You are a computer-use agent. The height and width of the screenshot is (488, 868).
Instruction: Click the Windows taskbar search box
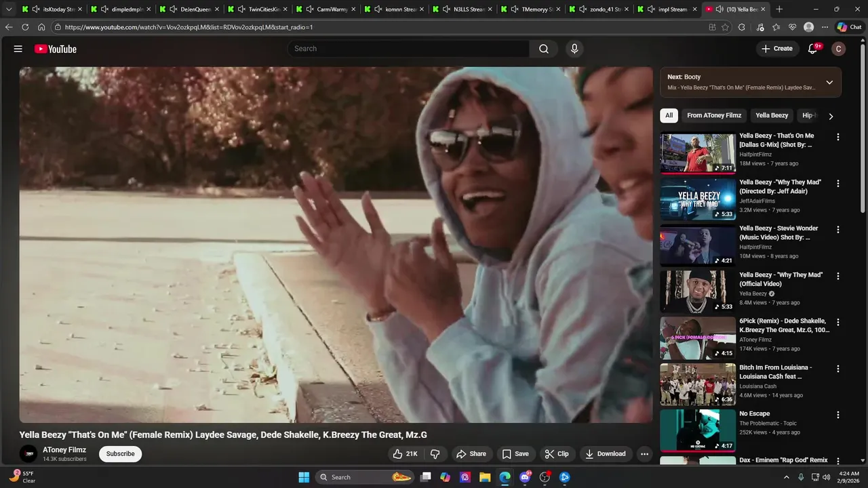pos(366,477)
